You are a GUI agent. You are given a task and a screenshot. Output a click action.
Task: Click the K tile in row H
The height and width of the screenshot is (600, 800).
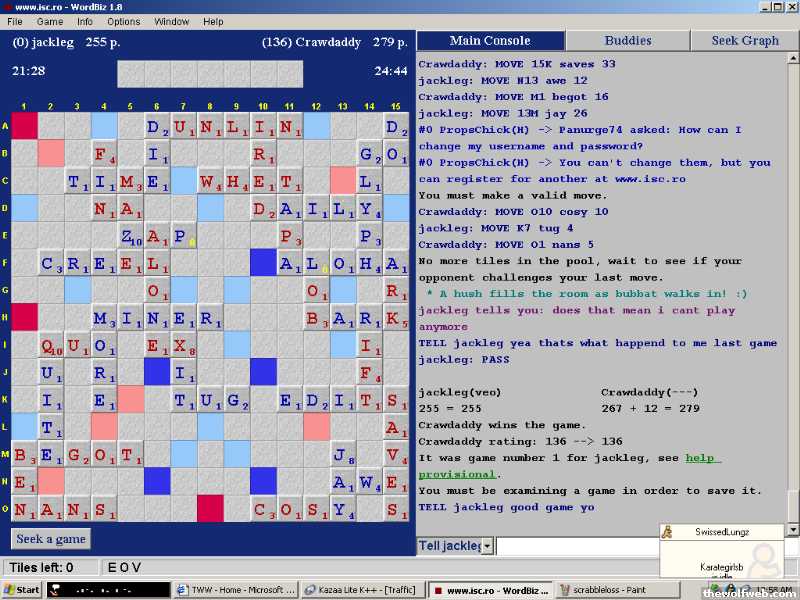coord(396,318)
